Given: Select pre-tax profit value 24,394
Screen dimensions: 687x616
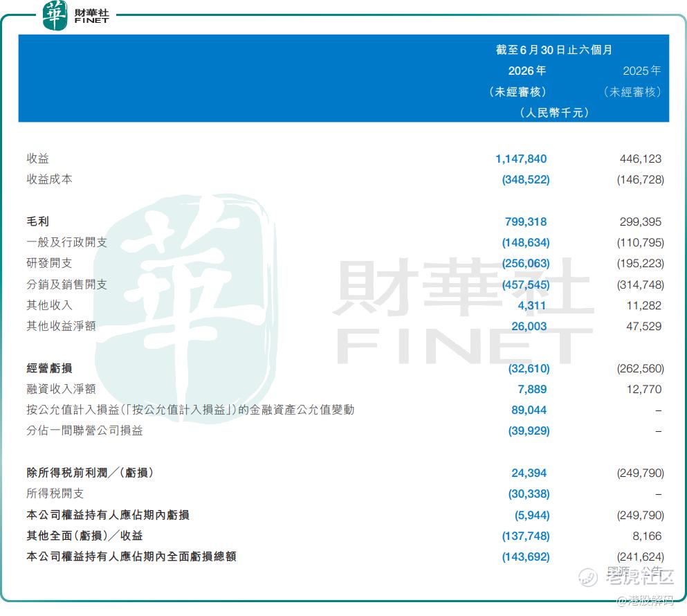Looking at the screenshot, I should (529, 473).
